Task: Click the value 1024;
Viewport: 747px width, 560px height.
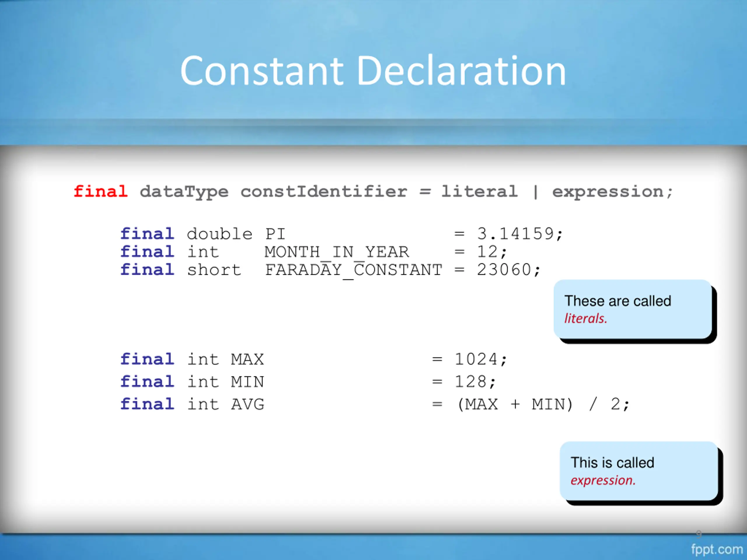Action: 481,359
